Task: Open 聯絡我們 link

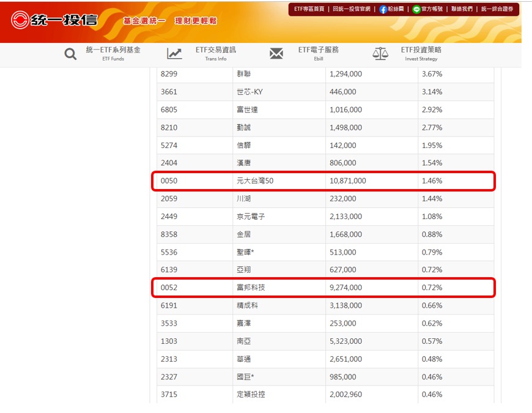Action: click(x=462, y=9)
